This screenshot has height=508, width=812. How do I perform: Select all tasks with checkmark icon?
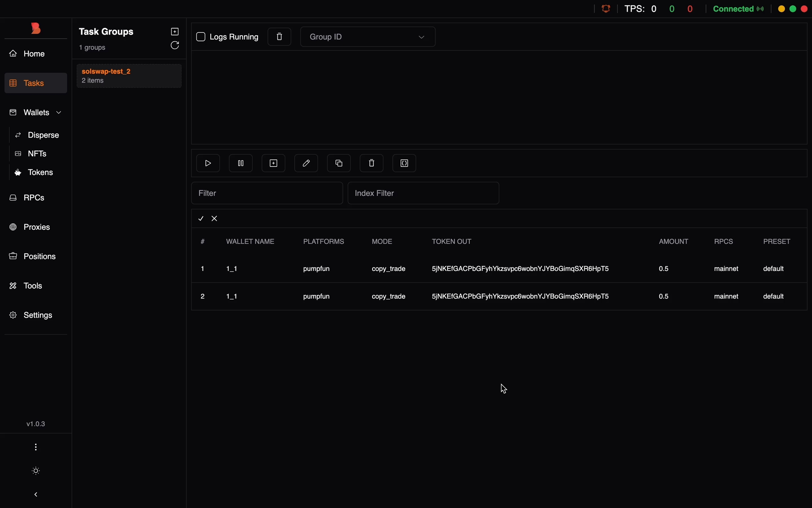pos(201,219)
